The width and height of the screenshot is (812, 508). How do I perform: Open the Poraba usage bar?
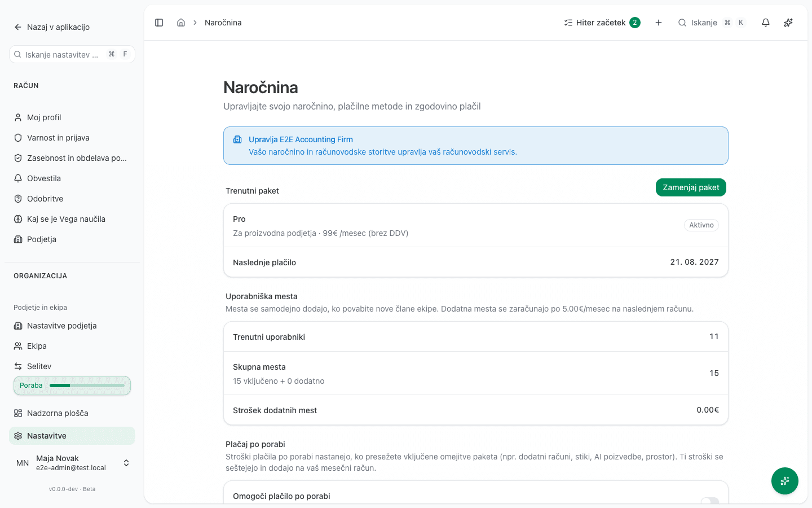click(x=72, y=386)
